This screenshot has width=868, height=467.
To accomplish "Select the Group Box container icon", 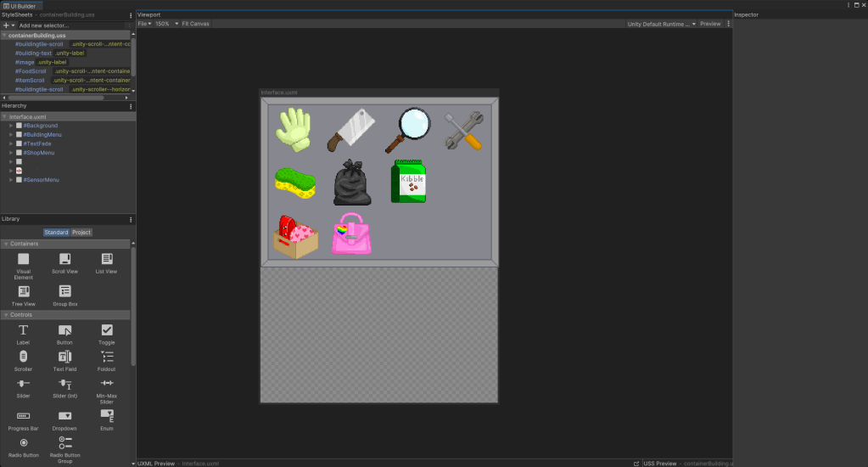I will [64, 291].
